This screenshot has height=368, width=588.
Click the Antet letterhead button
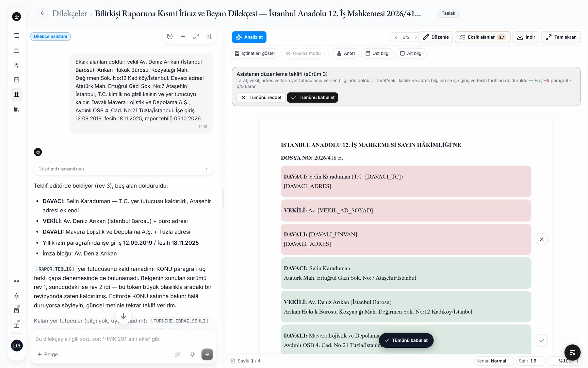pos(346,53)
